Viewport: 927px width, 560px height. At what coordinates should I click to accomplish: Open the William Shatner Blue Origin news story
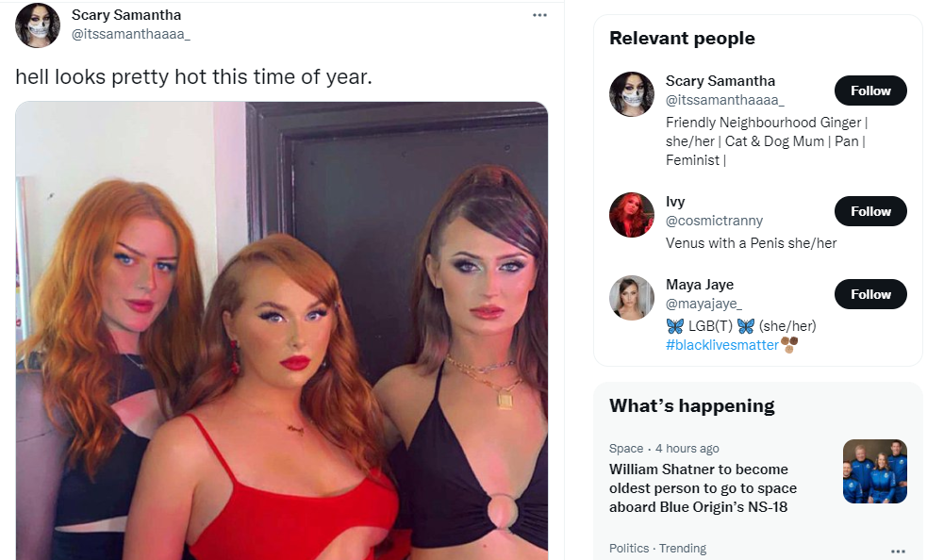tap(703, 487)
